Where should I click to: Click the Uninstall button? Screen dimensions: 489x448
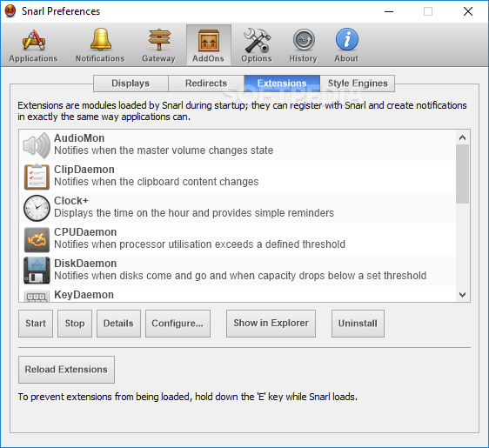click(358, 324)
